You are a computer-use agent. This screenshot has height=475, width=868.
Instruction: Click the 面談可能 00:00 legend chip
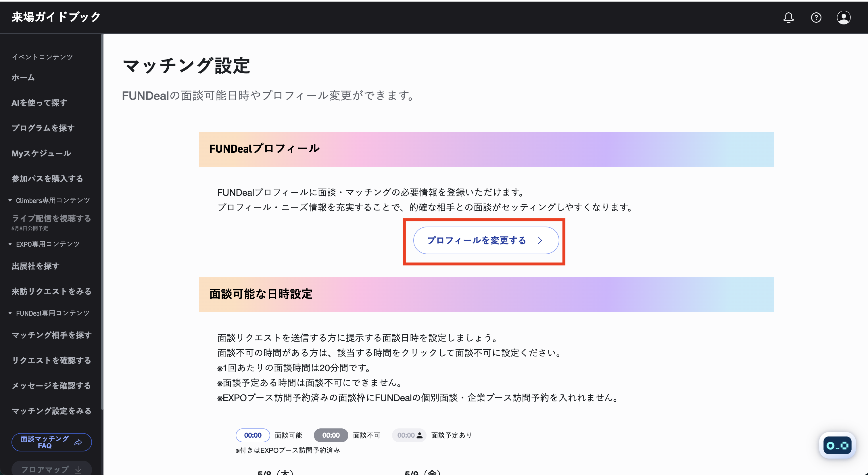(252, 435)
